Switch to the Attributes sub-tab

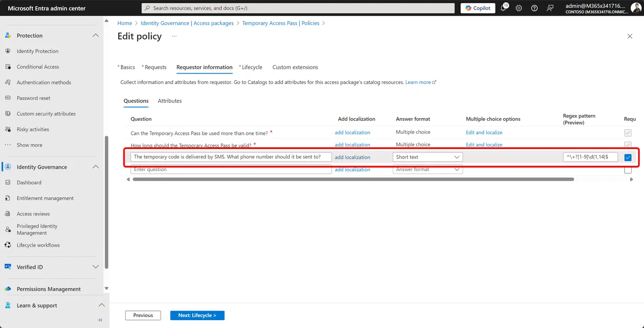click(170, 101)
